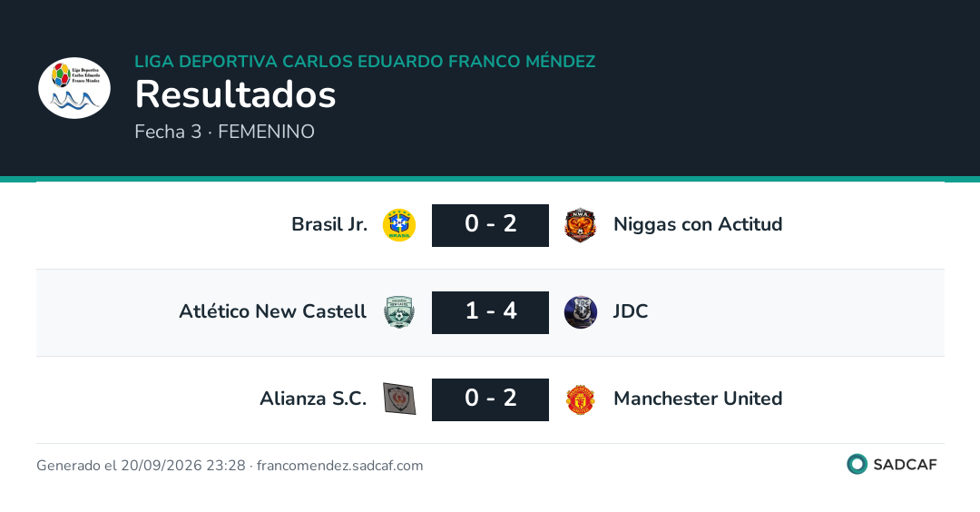Select the Brasil Jr. team name

point(329,224)
